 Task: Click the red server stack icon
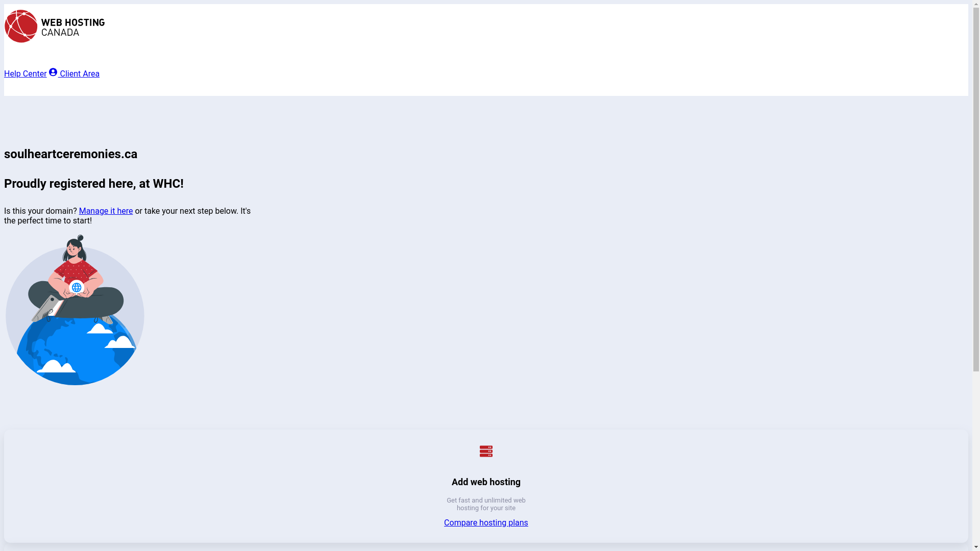(x=486, y=451)
